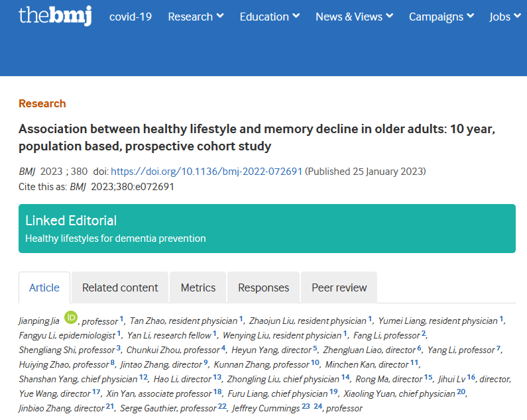Screen dimensions: 527x420
Task: Expand the Research menu dropdown
Action: coord(196,17)
